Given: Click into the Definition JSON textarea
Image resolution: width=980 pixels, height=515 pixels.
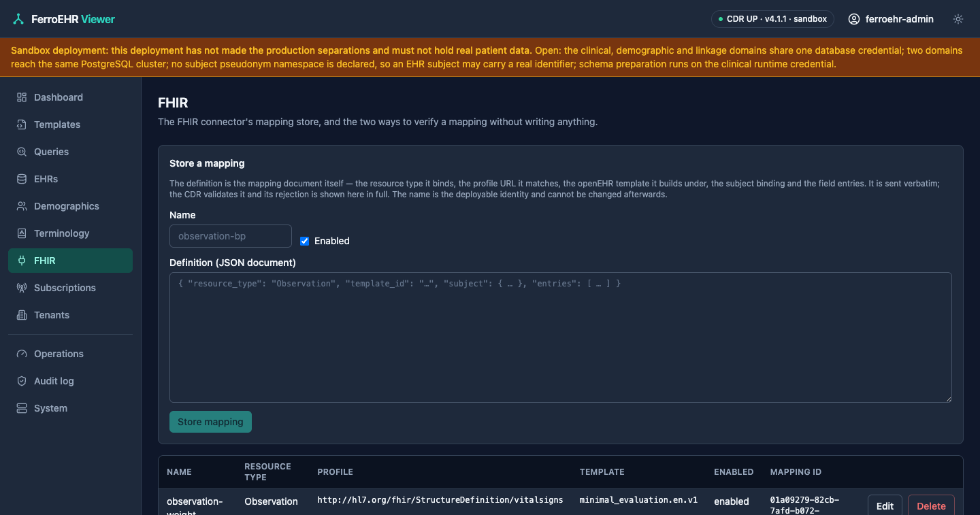Looking at the screenshot, I should coord(561,337).
